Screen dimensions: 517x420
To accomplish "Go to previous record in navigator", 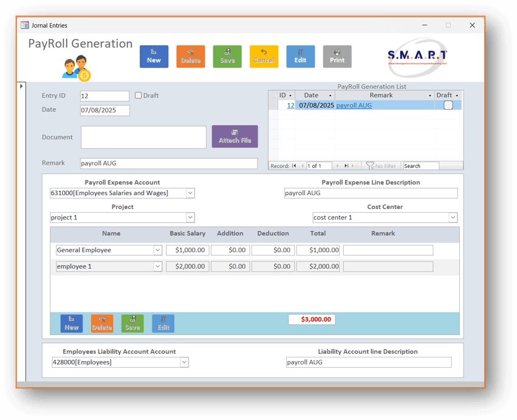I will click(302, 165).
